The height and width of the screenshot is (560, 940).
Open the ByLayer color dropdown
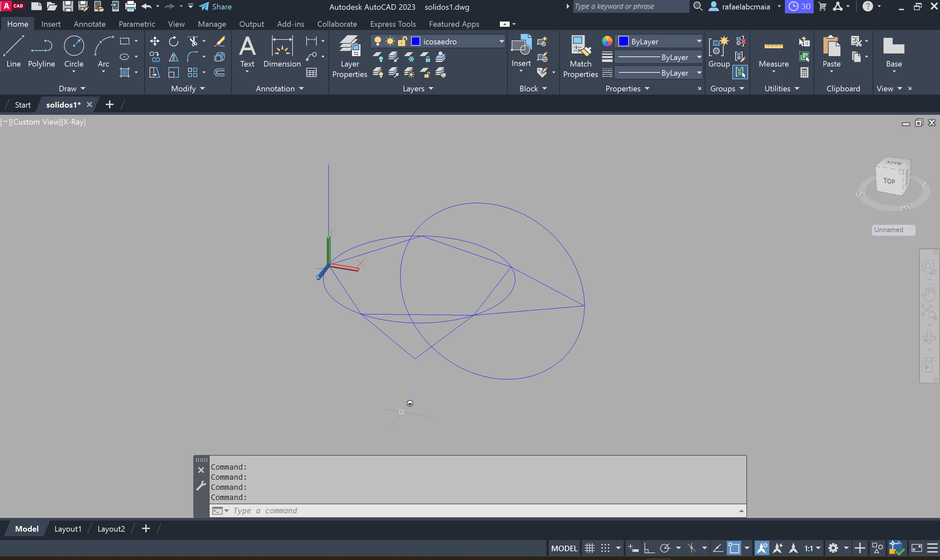pyautogui.click(x=699, y=41)
